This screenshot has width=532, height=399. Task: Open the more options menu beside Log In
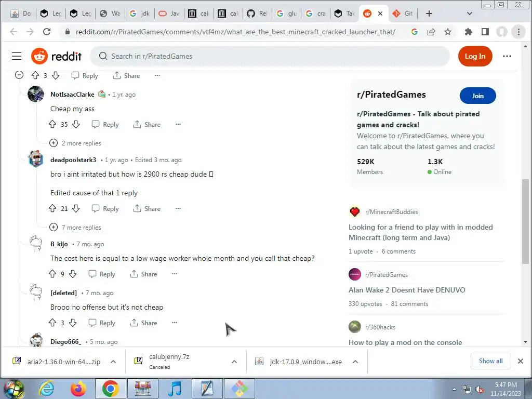pos(507,56)
